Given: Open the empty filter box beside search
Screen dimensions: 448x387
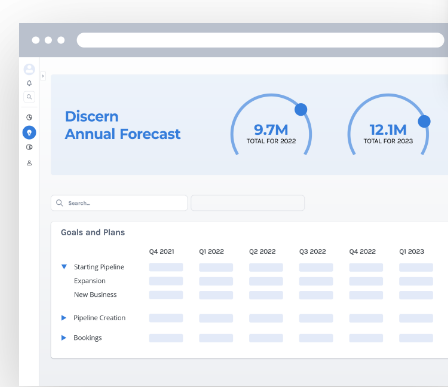Looking at the screenshot, I should click(x=248, y=203).
